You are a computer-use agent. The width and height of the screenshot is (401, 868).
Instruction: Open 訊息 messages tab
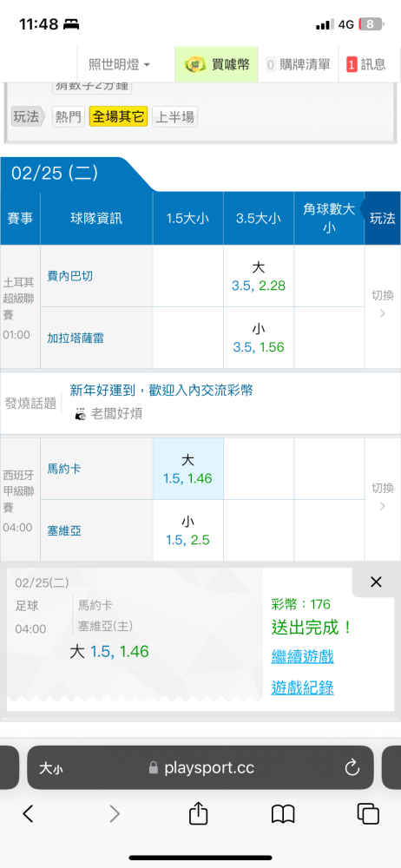366,65
